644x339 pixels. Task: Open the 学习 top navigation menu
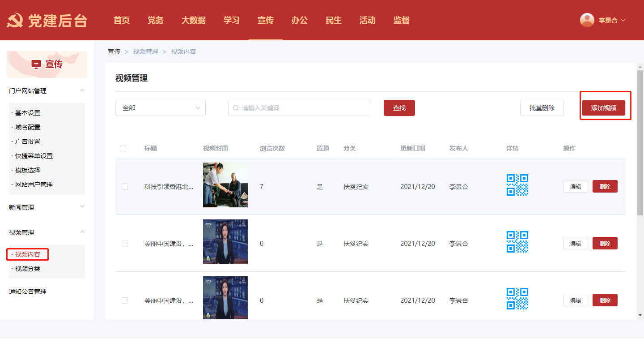(232, 20)
